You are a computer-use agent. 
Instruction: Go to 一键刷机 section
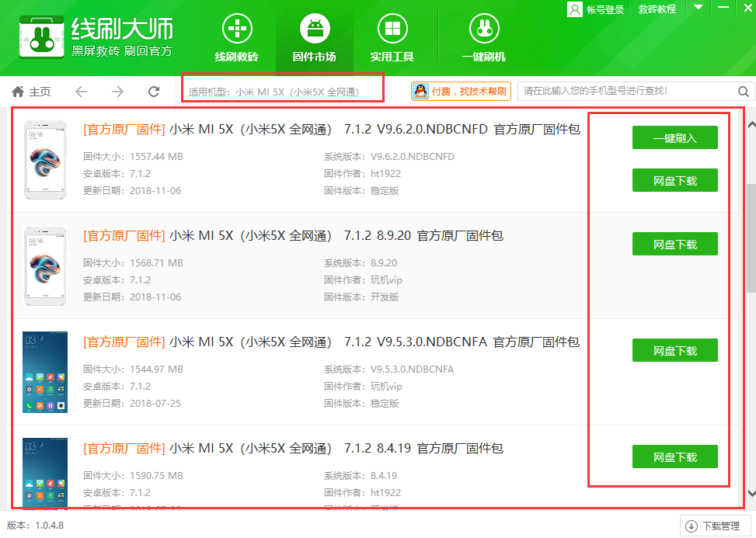[483, 37]
